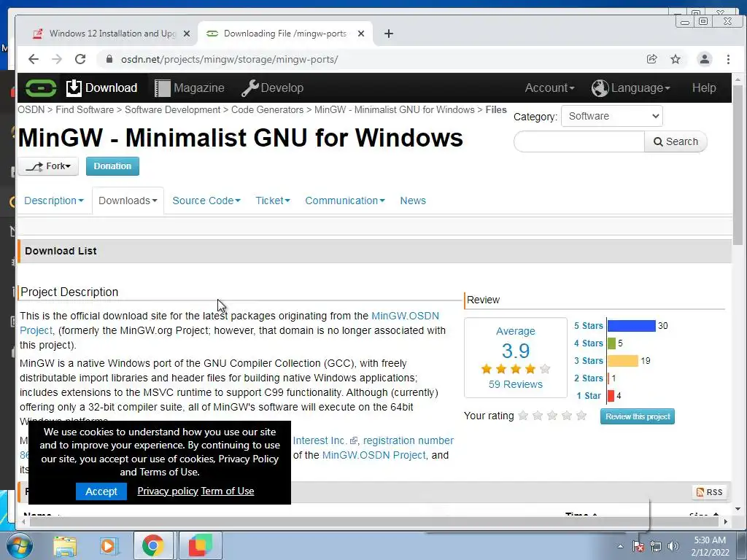Click the search text field
Image resolution: width=747 pixels, height=560 pixels.
pyautogui.click(x=579, y=142)
